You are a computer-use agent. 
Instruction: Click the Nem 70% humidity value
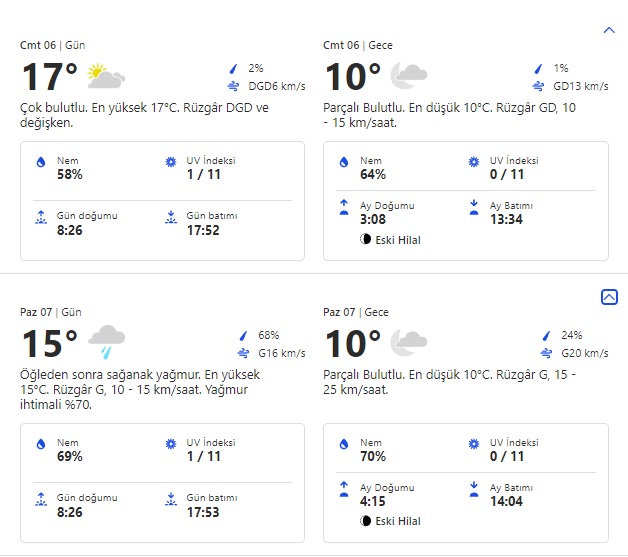point(372,457)
